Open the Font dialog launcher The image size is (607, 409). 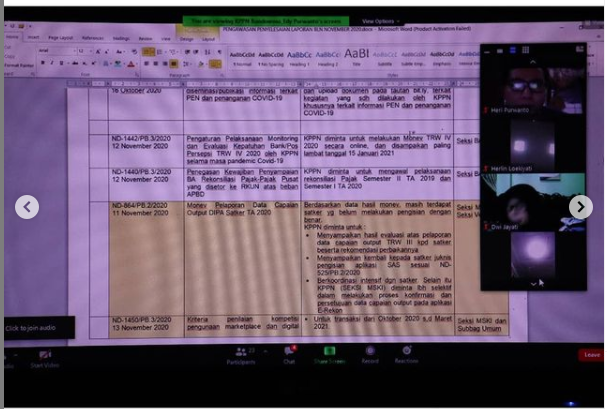[136, 74]
